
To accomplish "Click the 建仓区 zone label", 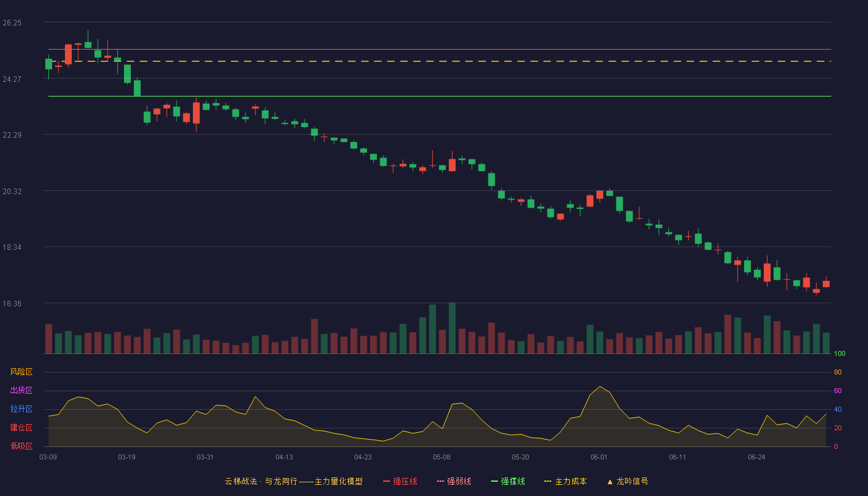I will click(x=21, y=428).
